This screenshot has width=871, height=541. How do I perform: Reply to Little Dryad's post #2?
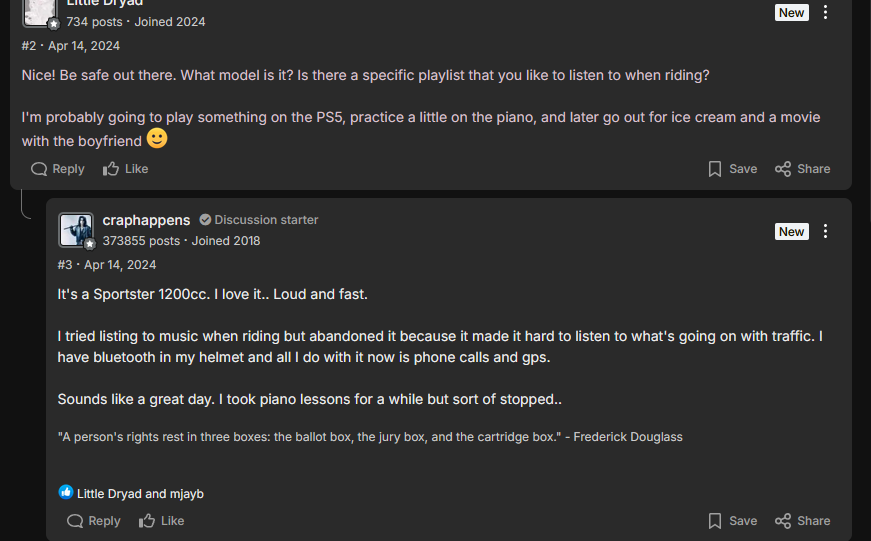(58, 169)
